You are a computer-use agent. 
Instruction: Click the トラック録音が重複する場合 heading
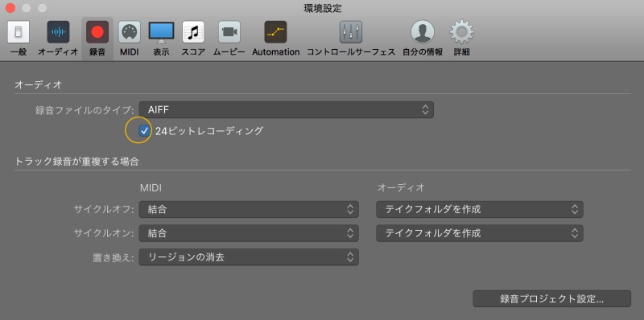[x=76, y=162]
